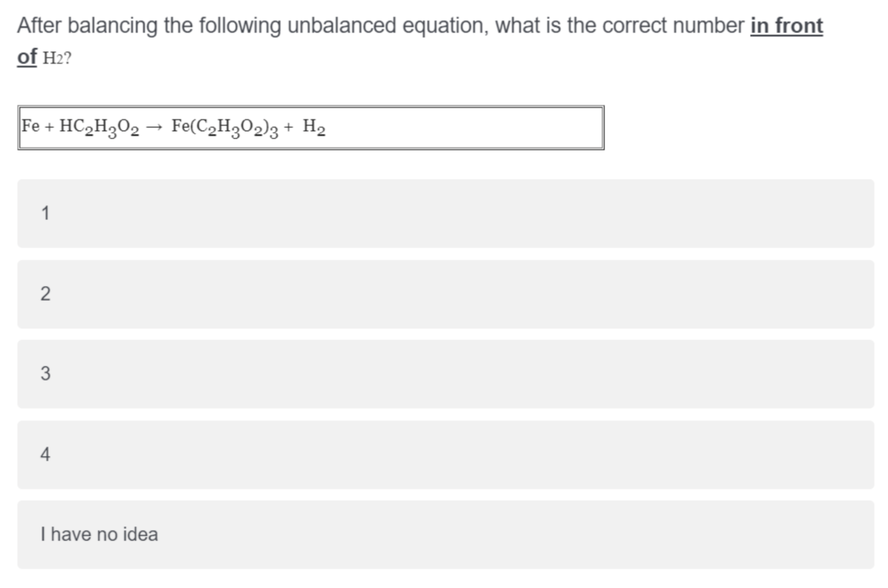
Task: Select answer choice "4"
Action: (445, 454)
